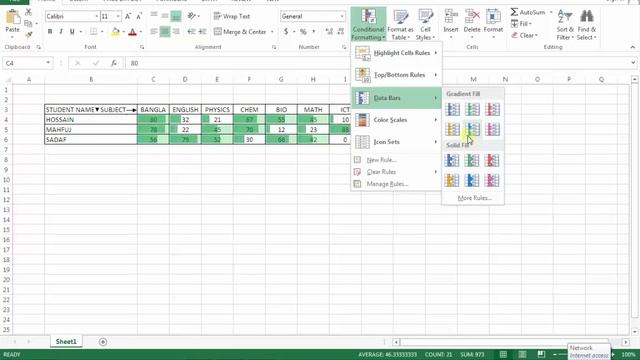The image size is (640, 360).
Task: Click the Paste clipboard icon
Action: pyautogui.click(x=12, y=17)
